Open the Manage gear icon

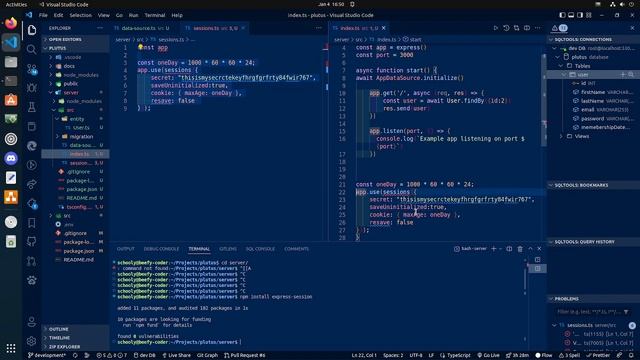tap(31, 341)
